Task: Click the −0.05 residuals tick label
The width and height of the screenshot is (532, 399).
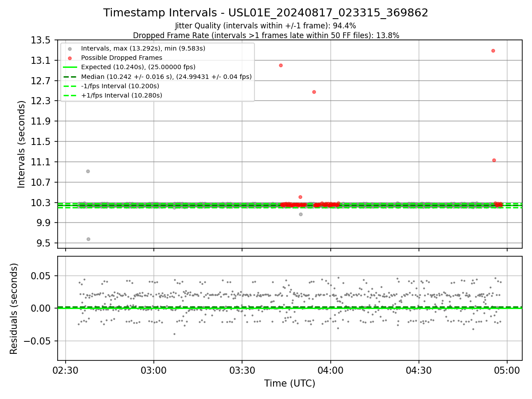Action: tap(38, 341)
